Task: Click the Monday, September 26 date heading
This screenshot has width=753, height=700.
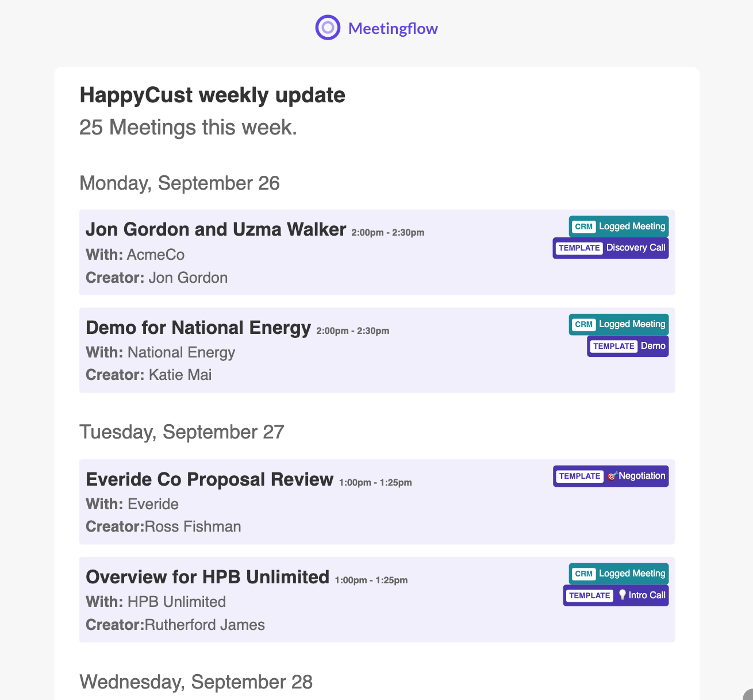Action: (x=179, y=183)
